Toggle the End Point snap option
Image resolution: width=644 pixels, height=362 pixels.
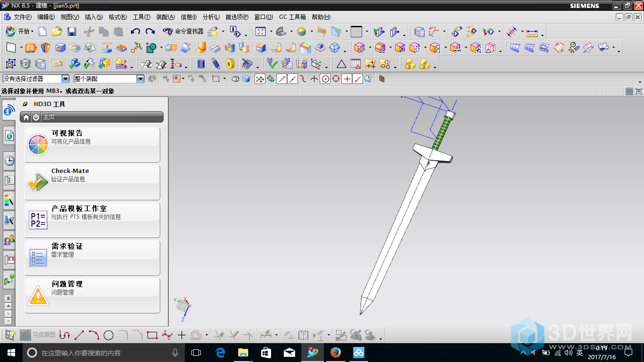pos(281,79)
